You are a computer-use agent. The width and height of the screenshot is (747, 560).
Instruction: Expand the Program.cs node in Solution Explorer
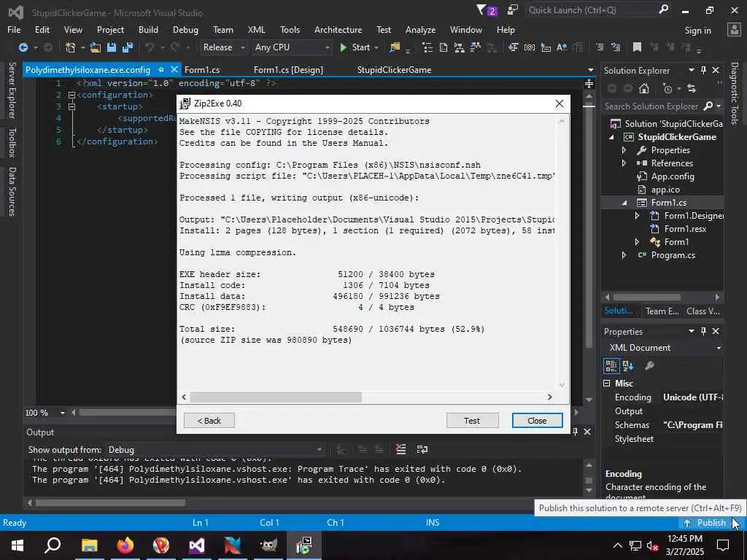pos(624,254)
